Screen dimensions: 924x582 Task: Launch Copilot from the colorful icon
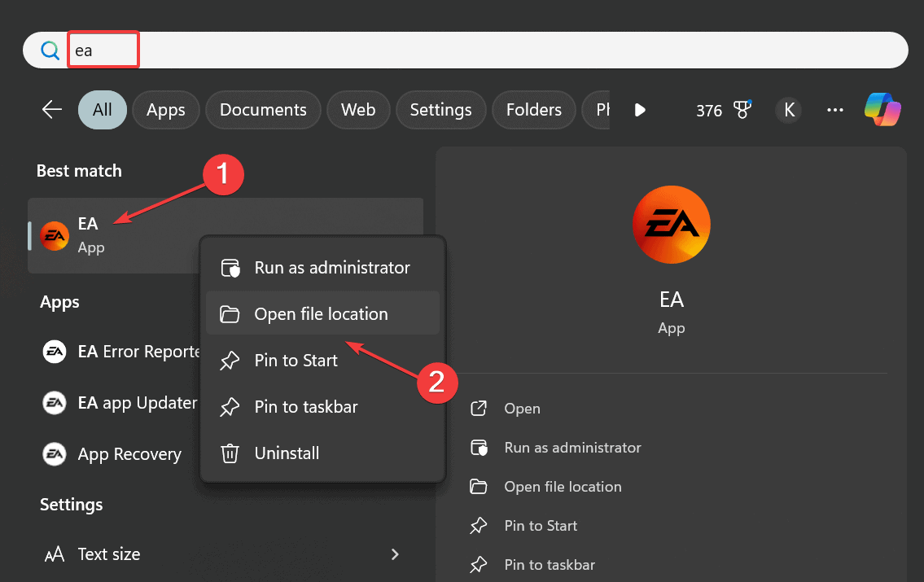(882, 110)
